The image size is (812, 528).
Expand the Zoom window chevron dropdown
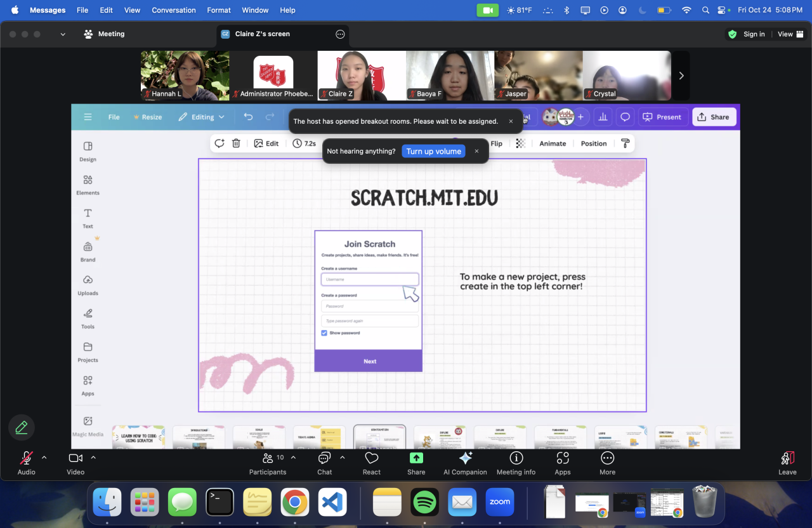coord(63,34)
